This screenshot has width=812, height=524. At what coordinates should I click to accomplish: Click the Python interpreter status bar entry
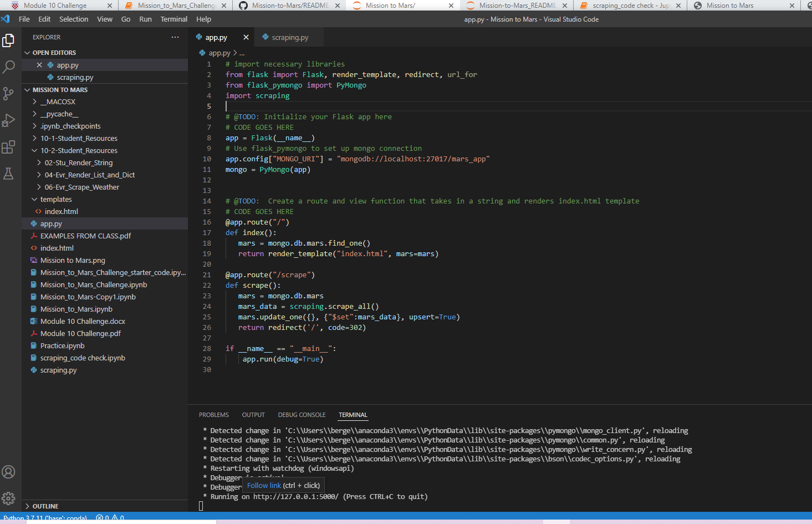pyautogui.click(x=45, y=518)
